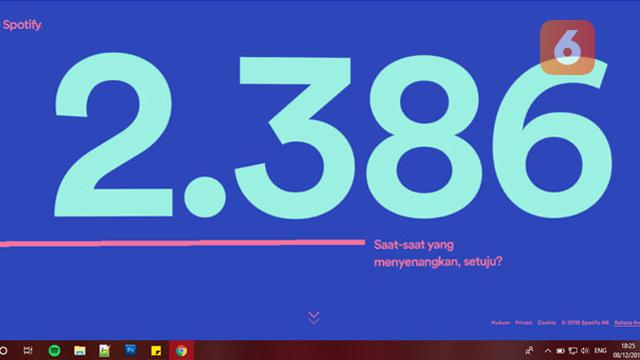640x360 pixels.
Task: Check the battery status icon
Action: tap(560, 351)
